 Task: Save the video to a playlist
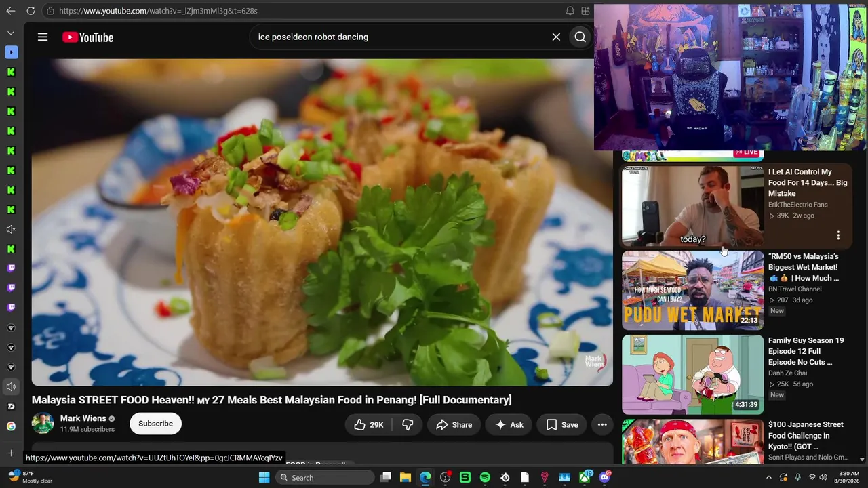coord(562,425)
